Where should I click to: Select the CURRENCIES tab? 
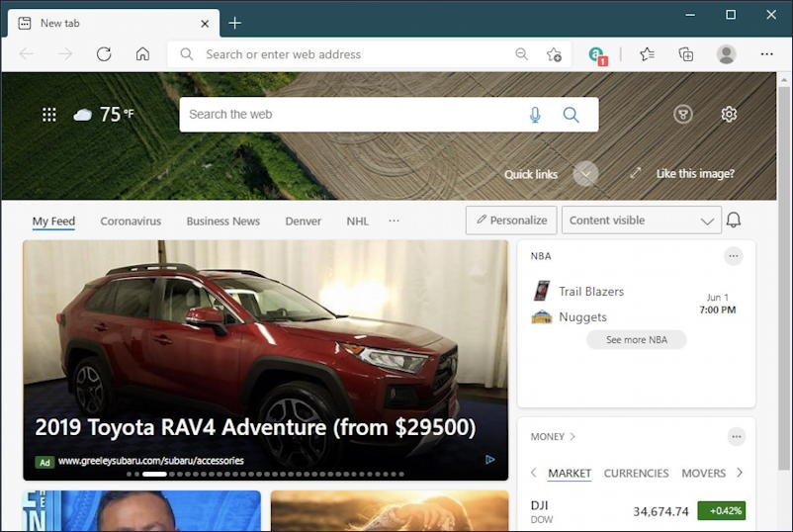[x=636, y=474]
